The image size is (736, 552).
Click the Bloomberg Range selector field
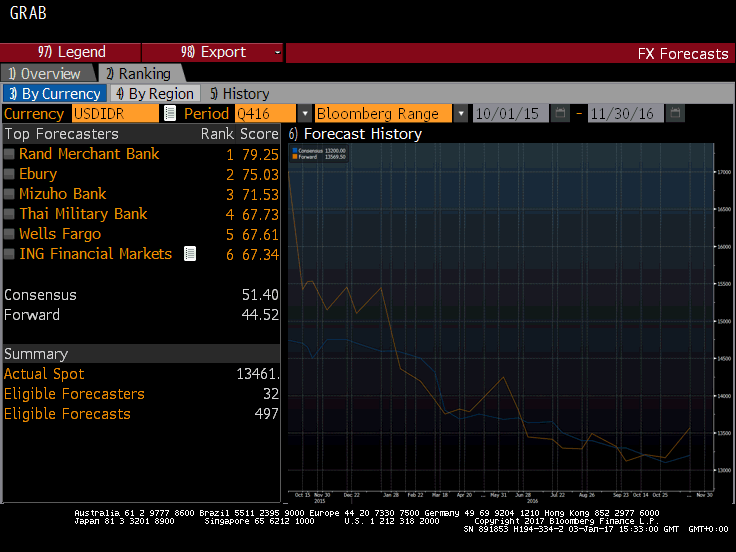click(x=383, y=114)
